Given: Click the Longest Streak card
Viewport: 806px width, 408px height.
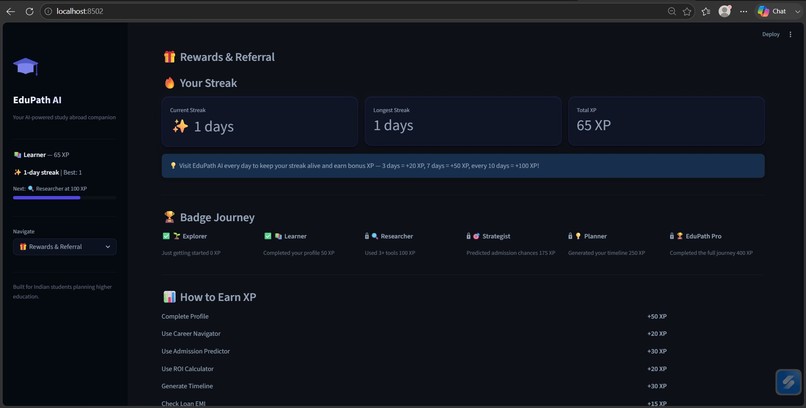Looking at the screenshot, I should coord(463,122).
